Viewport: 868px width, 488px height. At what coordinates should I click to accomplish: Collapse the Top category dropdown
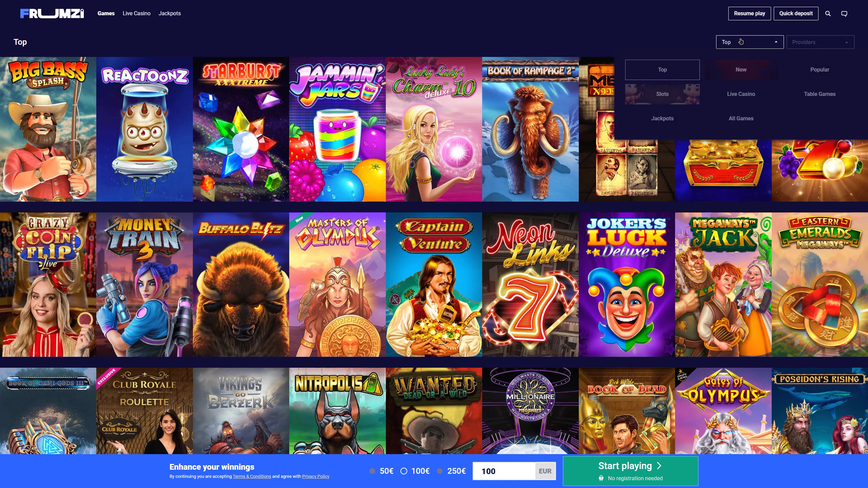[x=750, y=42]
